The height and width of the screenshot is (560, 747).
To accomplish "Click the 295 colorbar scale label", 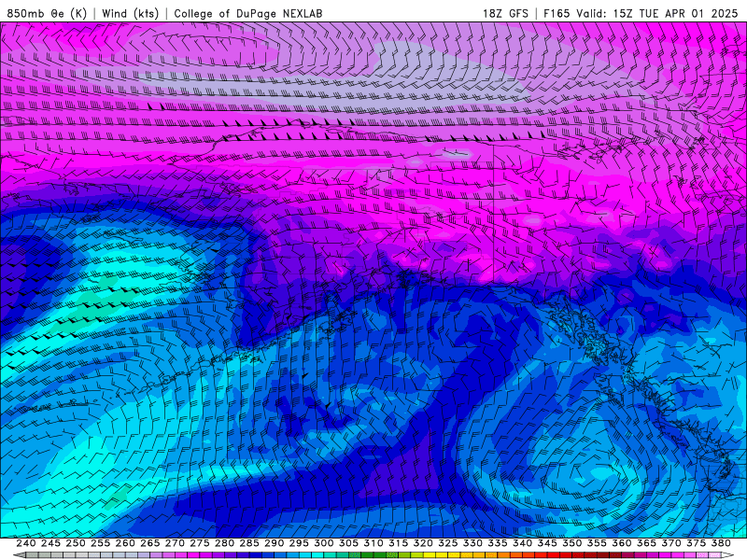I will [299, 543].
